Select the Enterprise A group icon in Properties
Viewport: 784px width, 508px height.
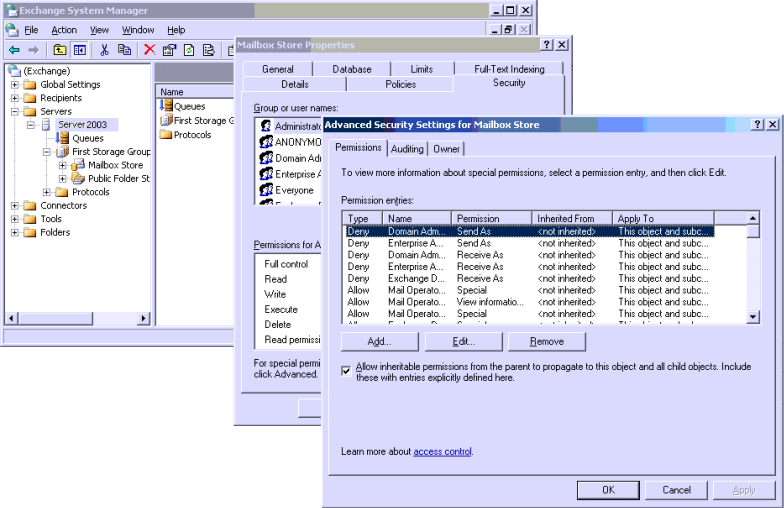[266, 174]
